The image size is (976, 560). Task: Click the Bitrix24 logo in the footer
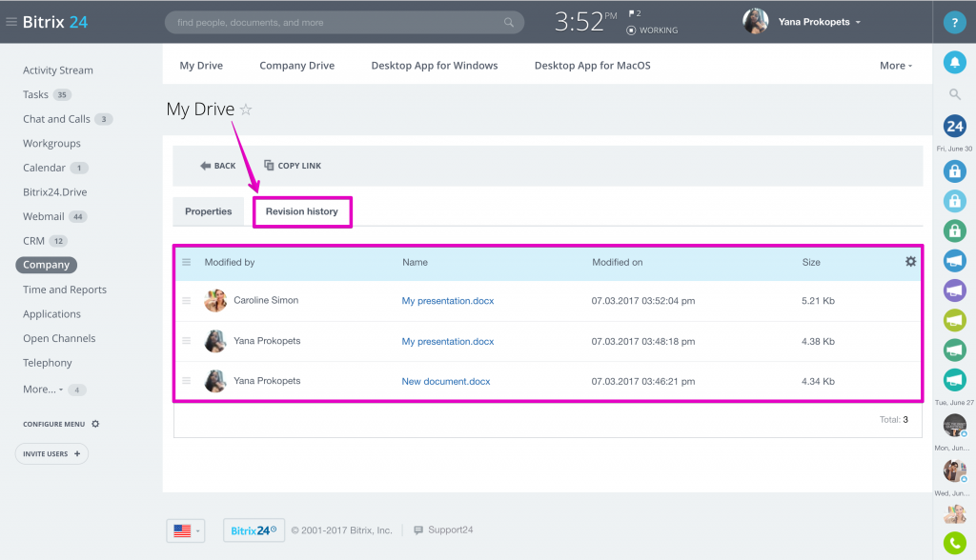(x=254, y=530)
